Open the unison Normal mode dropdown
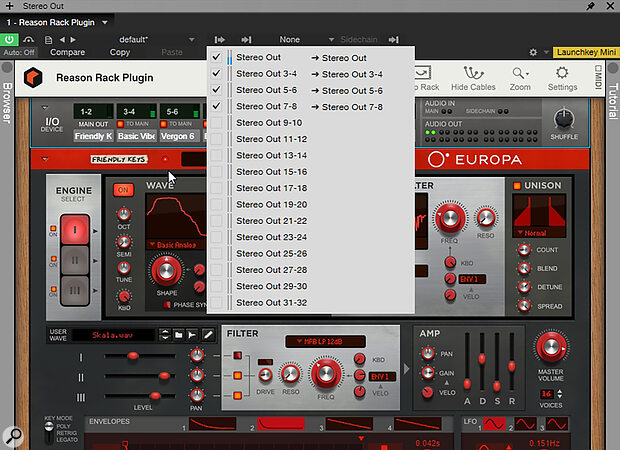 pos(539,233)
